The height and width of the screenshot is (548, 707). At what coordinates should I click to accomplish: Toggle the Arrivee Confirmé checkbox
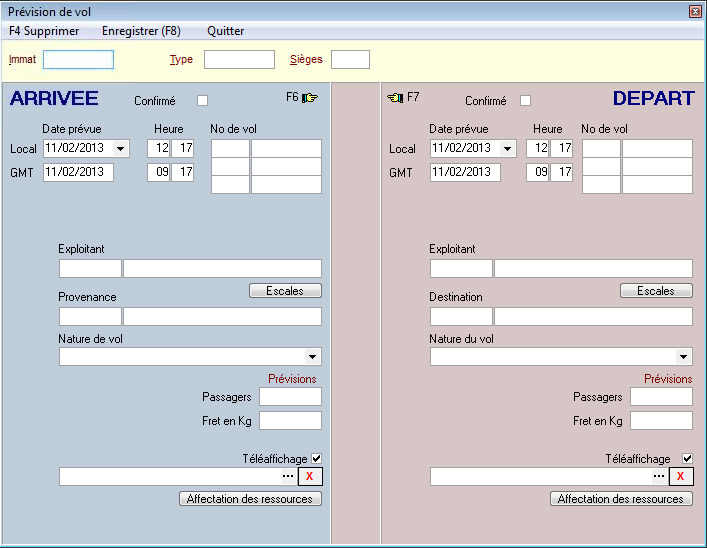click(203, 100)
